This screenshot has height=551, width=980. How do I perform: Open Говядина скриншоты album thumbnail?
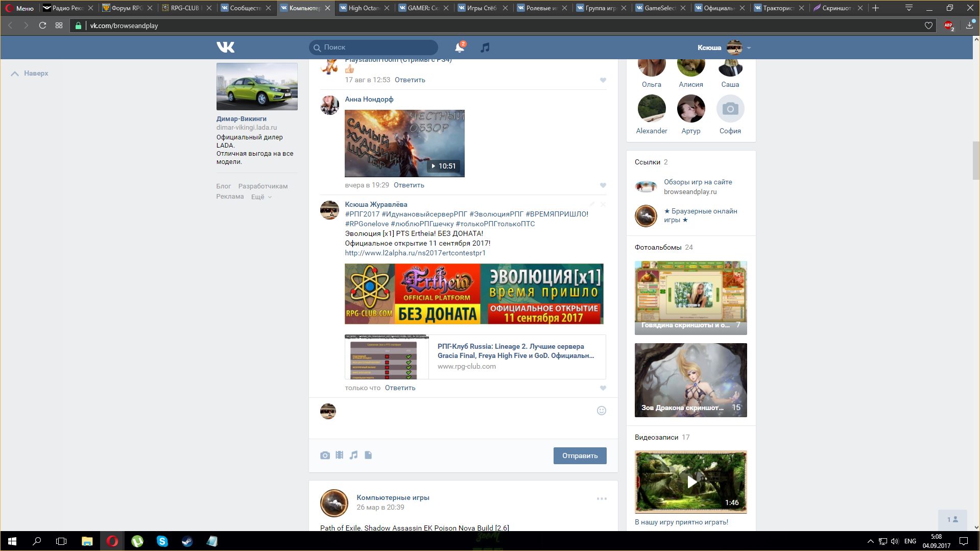coord(690,298)
